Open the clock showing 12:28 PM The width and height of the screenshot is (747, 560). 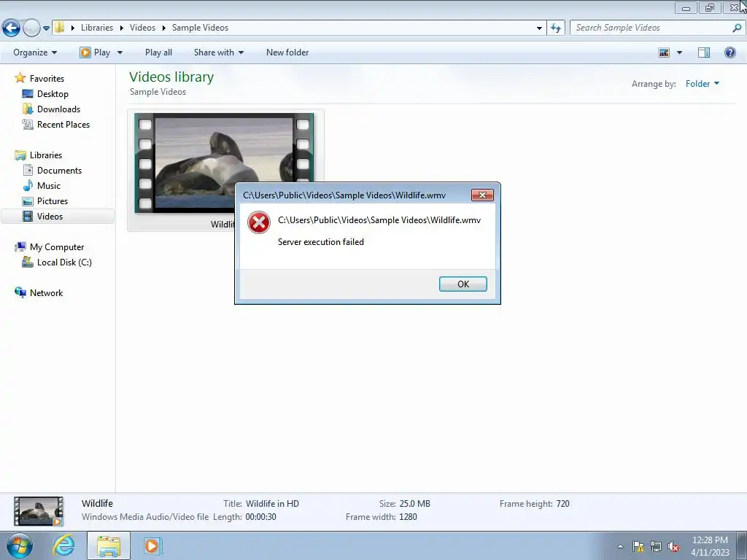(x=709, y=546)
